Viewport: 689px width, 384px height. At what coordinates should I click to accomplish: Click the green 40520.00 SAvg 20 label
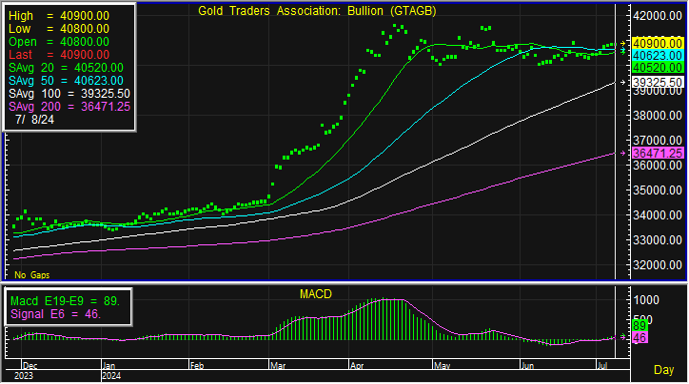pos(657,68)
